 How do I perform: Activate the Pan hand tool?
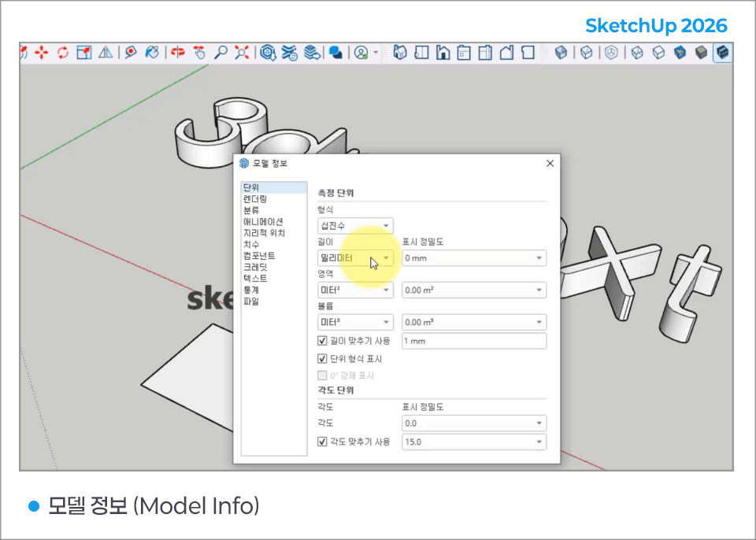pyautogui.click(x=199, y=52)
